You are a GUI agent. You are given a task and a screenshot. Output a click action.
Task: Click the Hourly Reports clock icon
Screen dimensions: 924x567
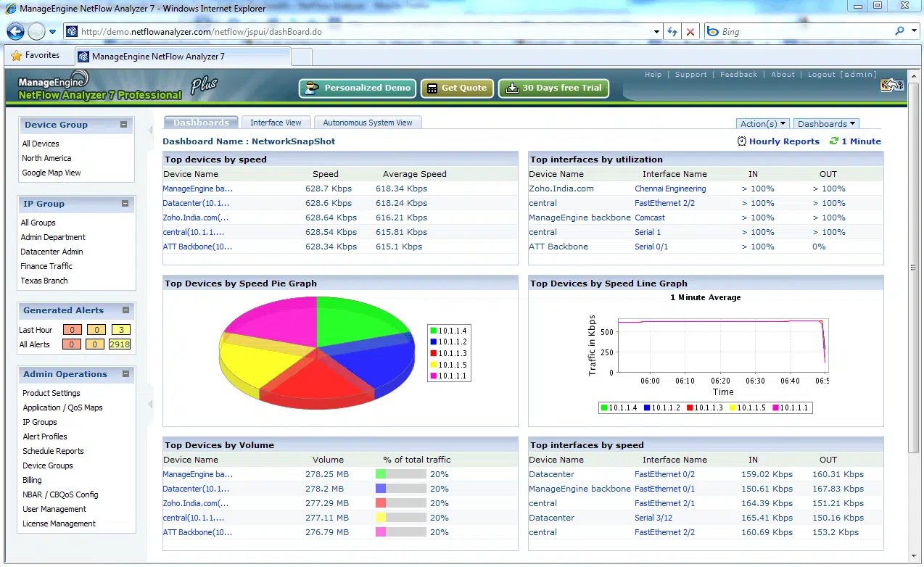click(741, 141)
